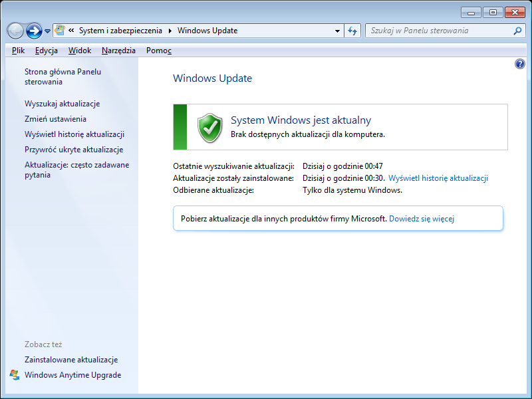Open Zainstalowane aktualizacje

click(x=71, y=360)
